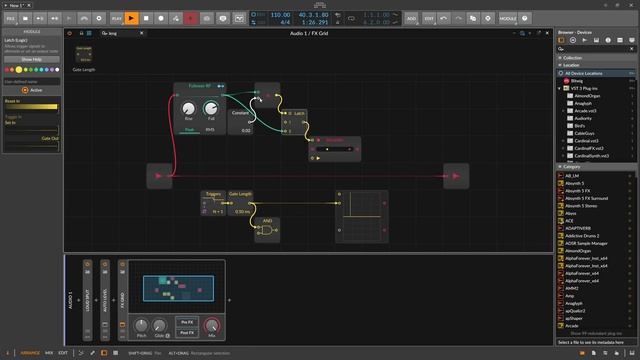The height and width of the screenshot is (360, 640).
Task: Pick the white module color swatch
Action: coord(57,70)
